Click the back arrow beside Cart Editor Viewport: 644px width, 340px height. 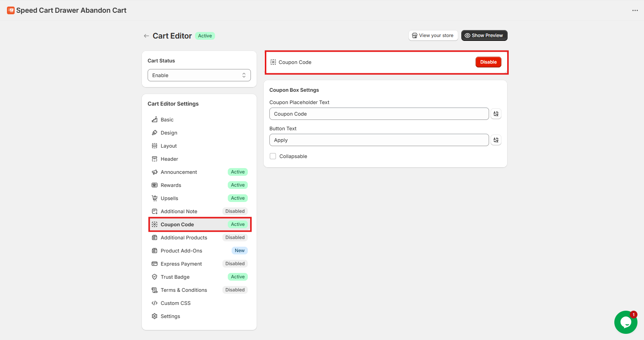point(146,36)
